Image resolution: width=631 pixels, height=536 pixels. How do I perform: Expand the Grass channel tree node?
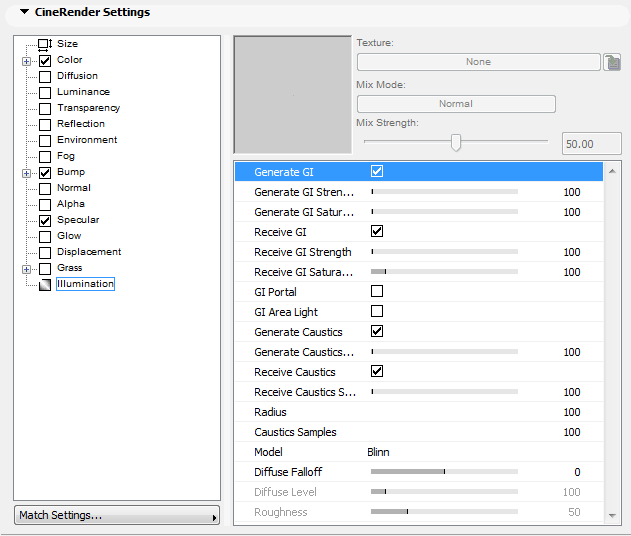tap(26, 268)
